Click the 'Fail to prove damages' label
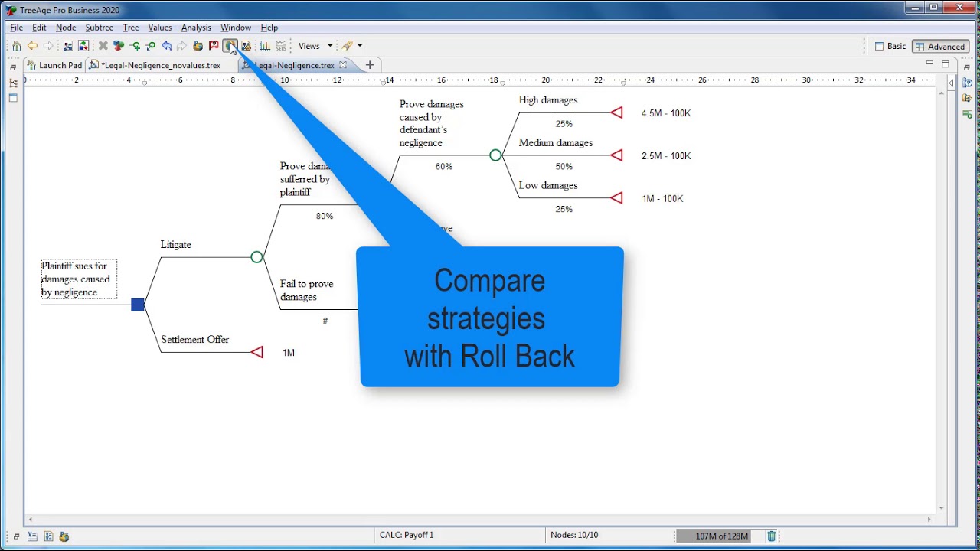The width and height of the screenshot is (980, 551). click(306, 290)
